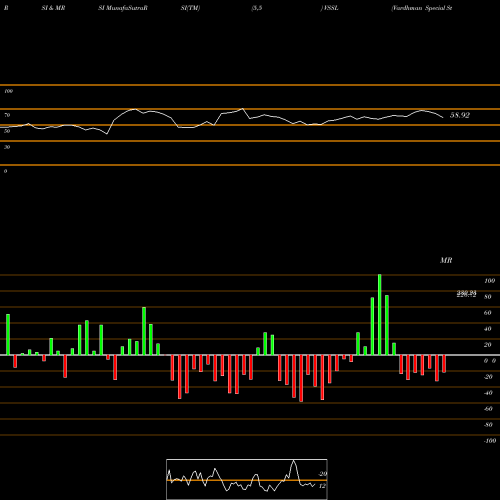Click the 20 label in the mini chart
The image size is (500, 500).
click(x=322, y=474)
